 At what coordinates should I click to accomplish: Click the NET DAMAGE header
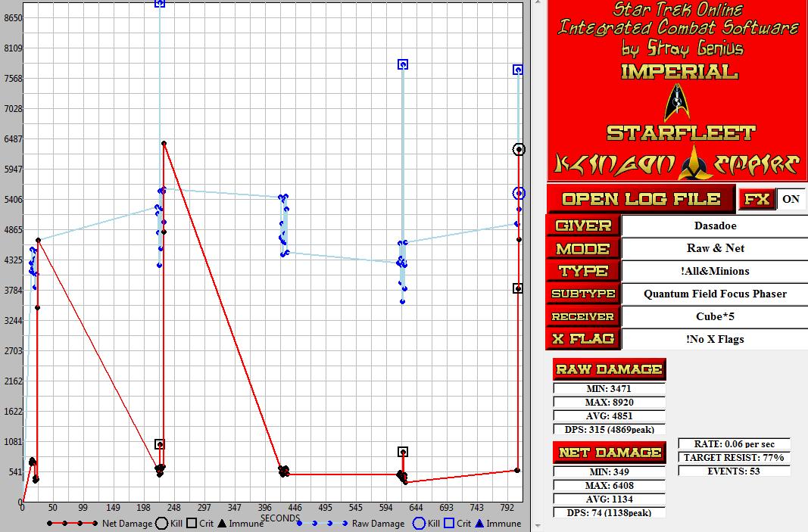point(609,453)
